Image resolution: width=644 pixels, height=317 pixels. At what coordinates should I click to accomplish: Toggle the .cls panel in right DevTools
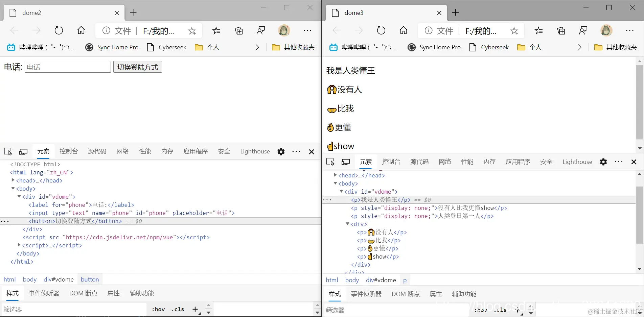pyautogui.click(x=500, y=310)
